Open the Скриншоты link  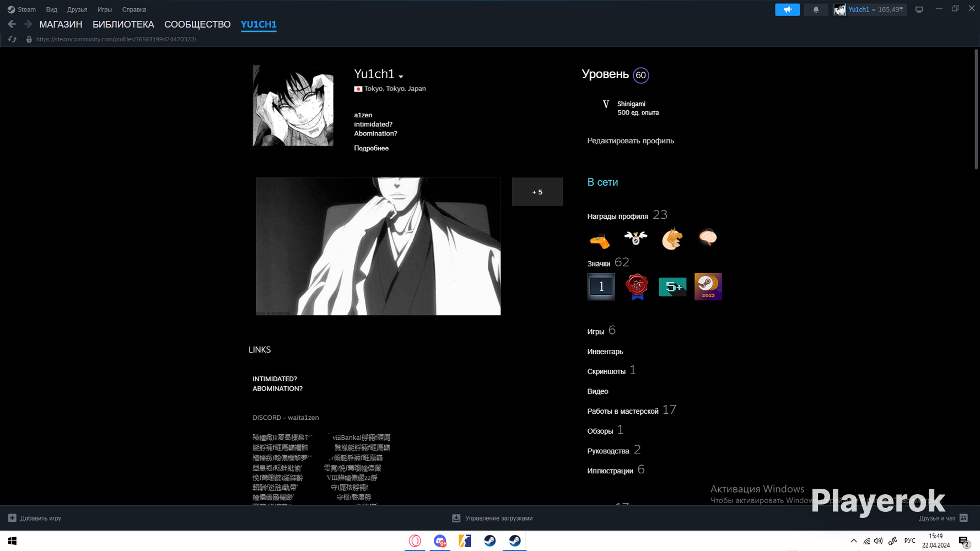tap(606, 371)
